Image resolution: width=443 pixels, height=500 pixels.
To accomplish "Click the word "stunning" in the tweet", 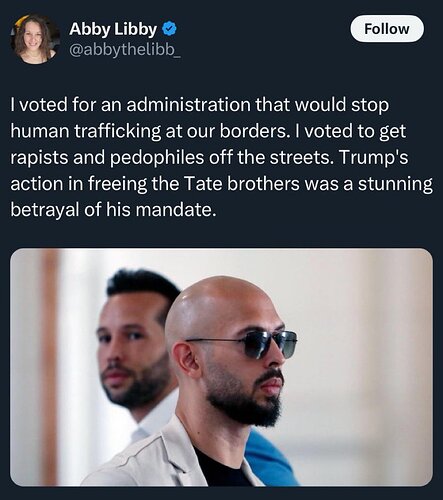I will pos(396,185).
